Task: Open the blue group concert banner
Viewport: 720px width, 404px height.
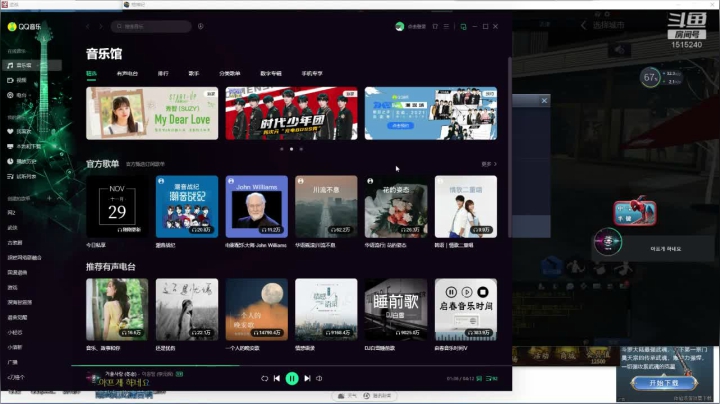Action: pos(431,113)
